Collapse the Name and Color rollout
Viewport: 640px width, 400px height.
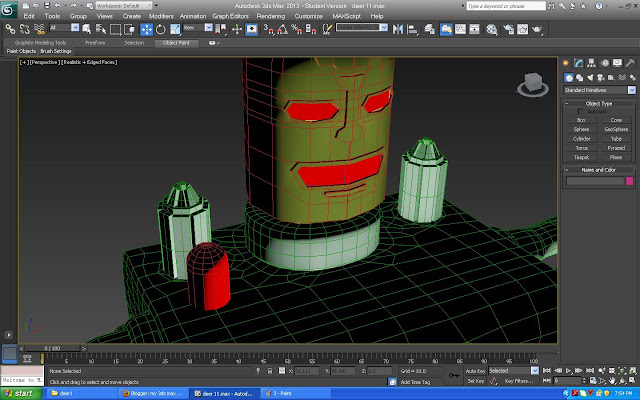click(x=599, y=170)
